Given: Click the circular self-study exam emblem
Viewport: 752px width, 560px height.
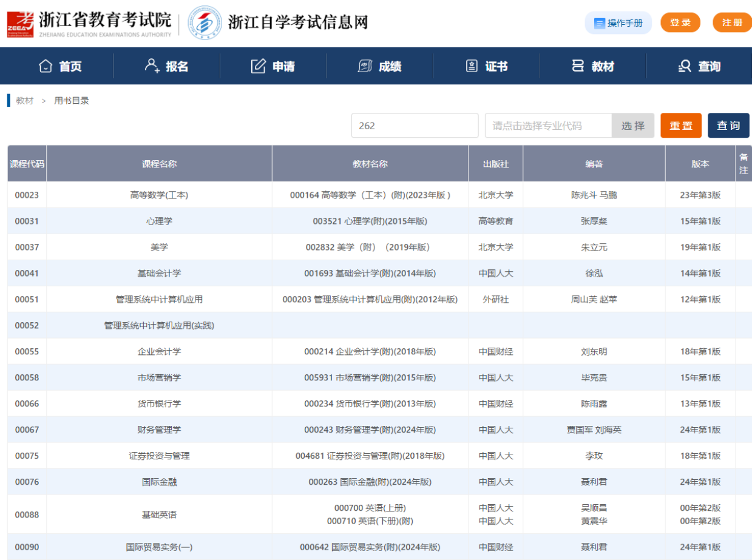Looking at the screenshot, I should click(205, 23).
